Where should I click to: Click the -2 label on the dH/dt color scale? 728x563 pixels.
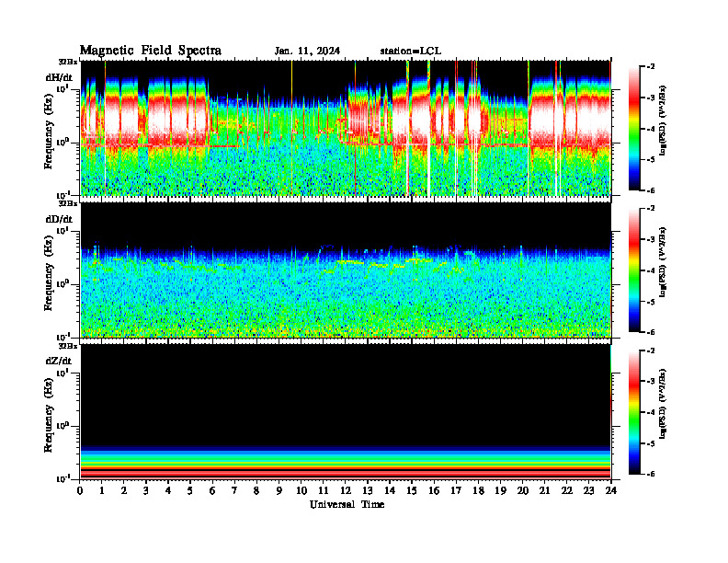click(x=651, y=67)
